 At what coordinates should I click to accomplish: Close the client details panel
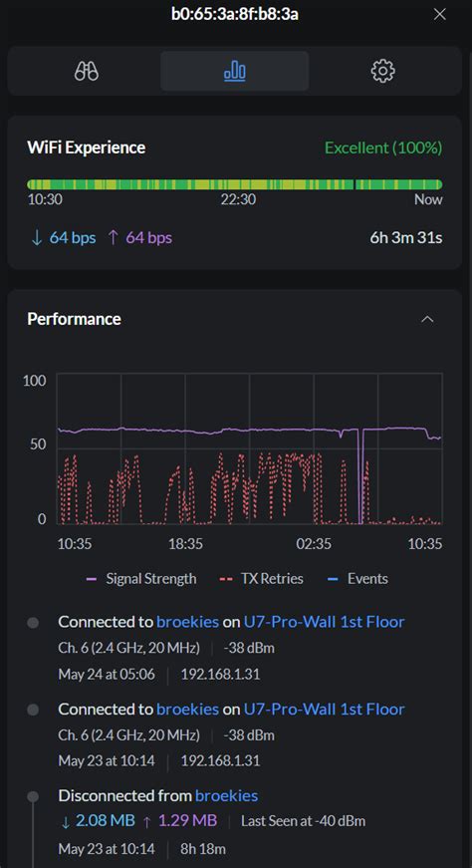440,14
